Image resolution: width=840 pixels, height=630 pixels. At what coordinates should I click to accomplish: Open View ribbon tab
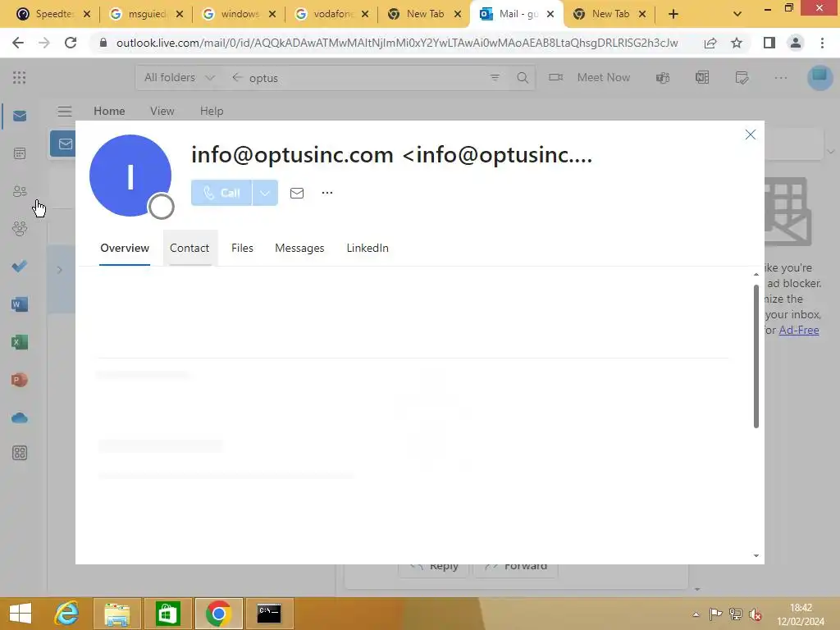click(x=162, y=111)
